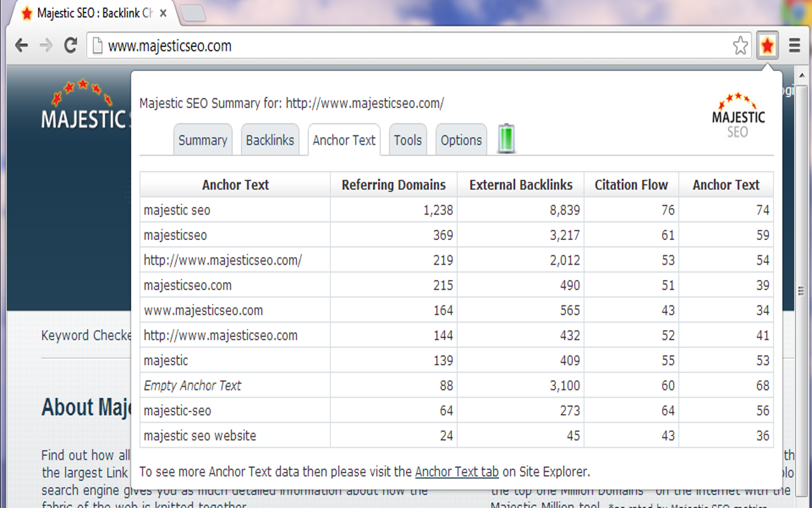Click the page's vertical scrollbar

click(802, 291)
